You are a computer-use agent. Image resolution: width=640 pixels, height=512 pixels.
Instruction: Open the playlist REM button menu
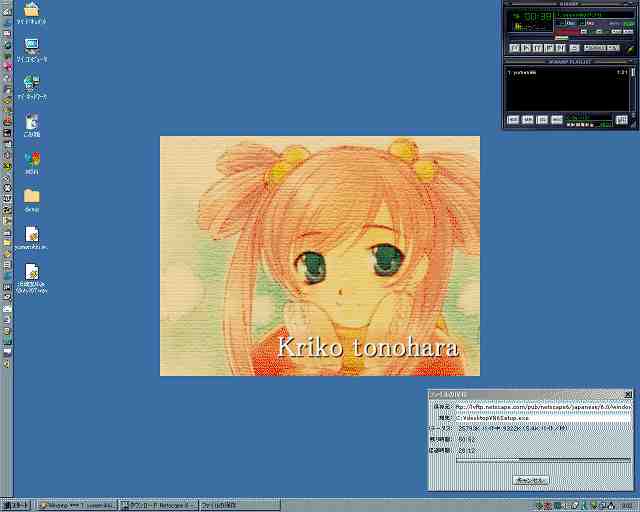tap(527, 120)
